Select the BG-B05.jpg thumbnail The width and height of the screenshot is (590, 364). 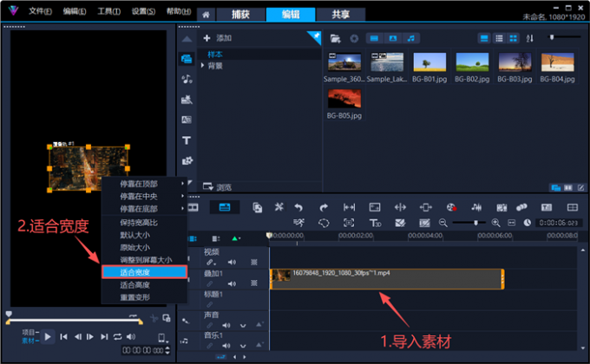(344, 99)
